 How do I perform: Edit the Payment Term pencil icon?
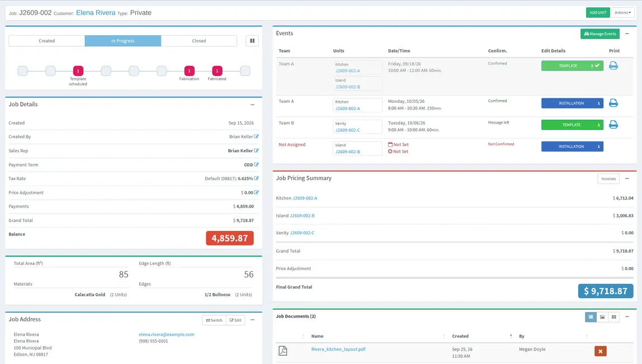(256, 164)
